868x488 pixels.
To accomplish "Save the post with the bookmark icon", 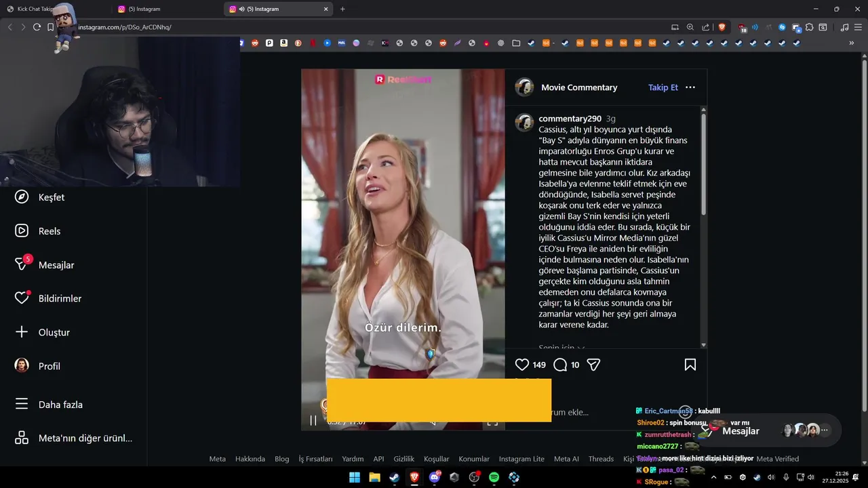I will 690,365.
